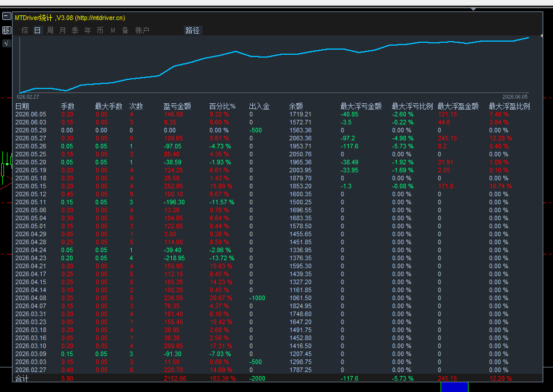This screenshot has height=392, width=553.
Task: Select the 2026.05.11 row
Action: [277, 202]
